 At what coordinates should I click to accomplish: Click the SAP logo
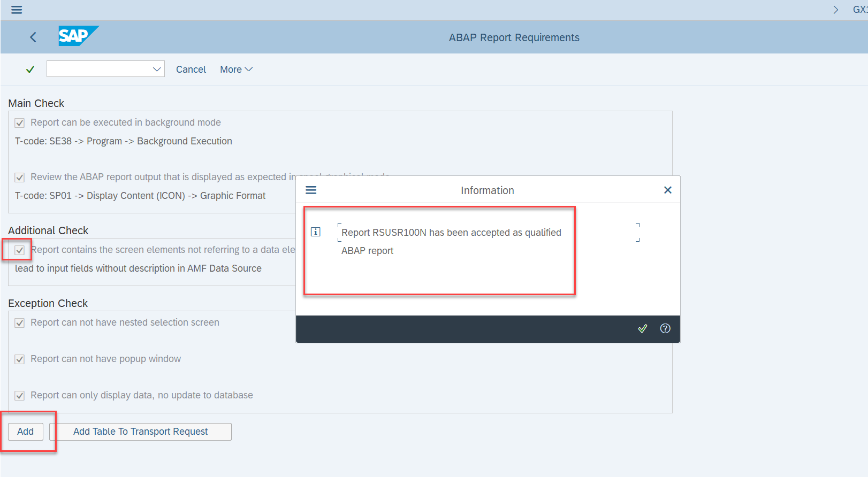78,36
